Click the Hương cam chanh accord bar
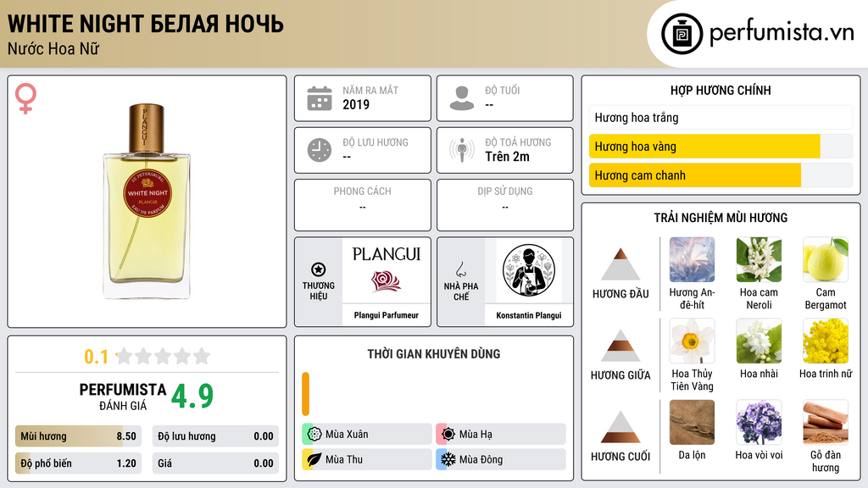The width and height of the screenshot is (868, 488). click(x=721, y=175)
